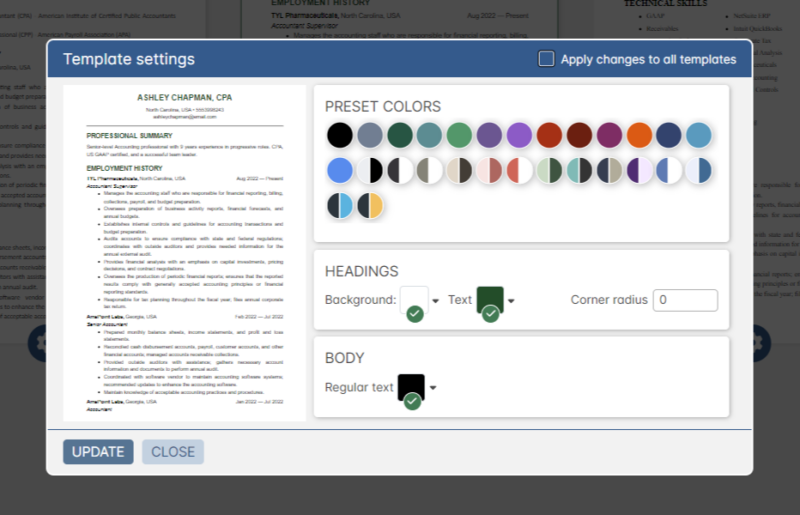Select the solid black preset color
Viewport: 800px width, 515px height.
tap(340, 135)
